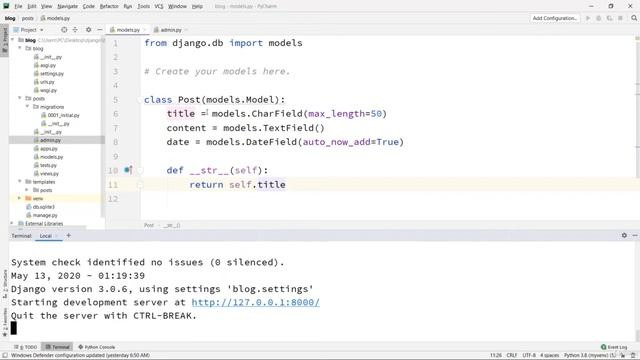This screenshot has width=640, height=360.
Task: Add a new terminal session with plus icon
Action: [x=69, y=236]
